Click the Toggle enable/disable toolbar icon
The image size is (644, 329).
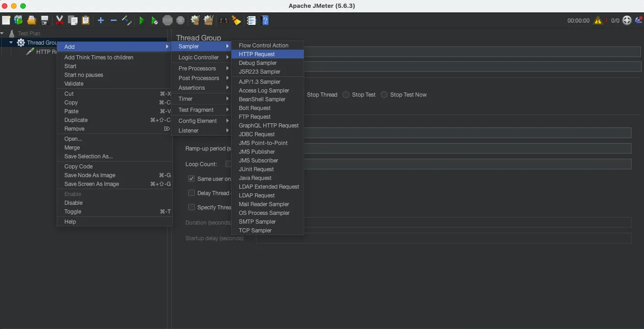point(127,20)
